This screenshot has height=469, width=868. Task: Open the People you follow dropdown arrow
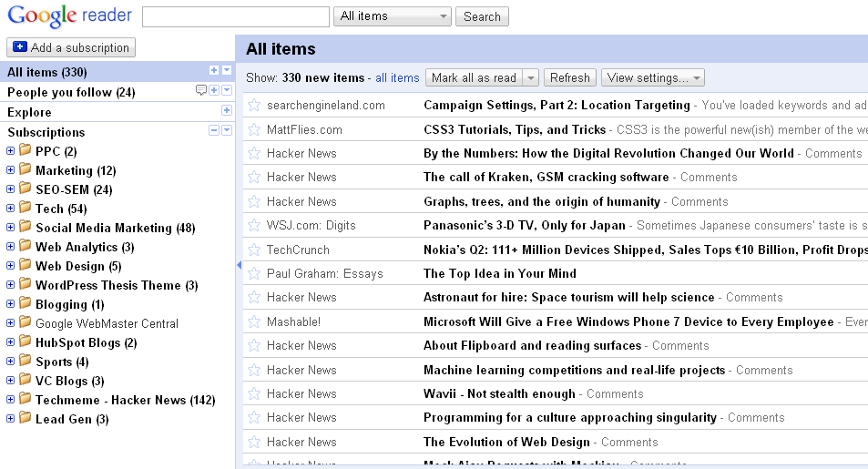(x=227, y=90)
